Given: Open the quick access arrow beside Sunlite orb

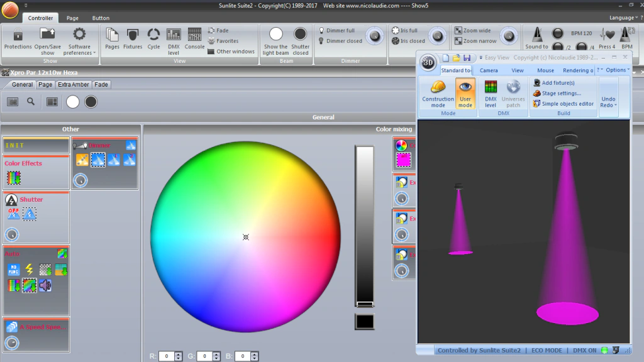Looking at the screenshot, I should (25, 6).
